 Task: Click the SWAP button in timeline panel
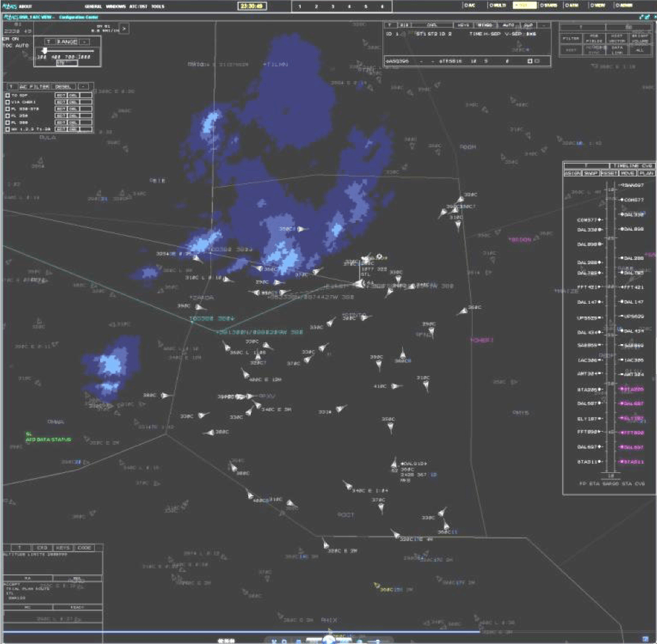(591, 173)
